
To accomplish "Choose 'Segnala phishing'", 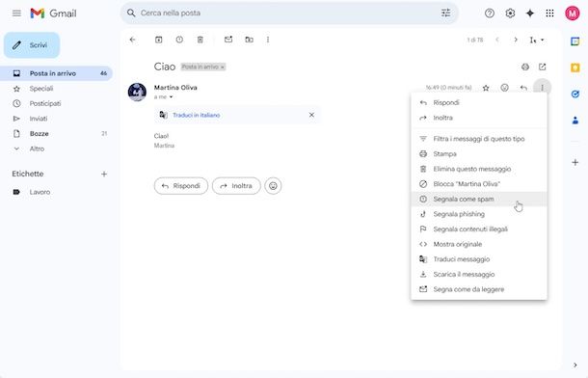I will click(479, 214).
